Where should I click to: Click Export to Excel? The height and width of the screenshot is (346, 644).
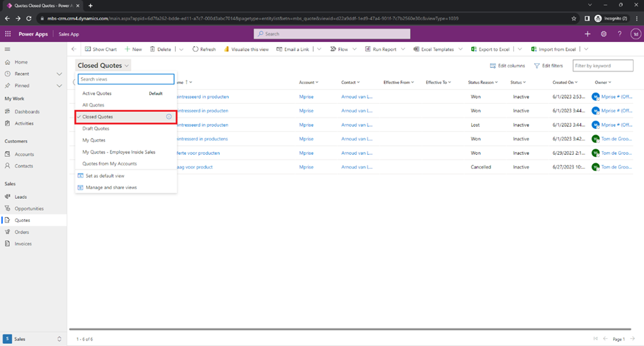click(x=491, y=49)
